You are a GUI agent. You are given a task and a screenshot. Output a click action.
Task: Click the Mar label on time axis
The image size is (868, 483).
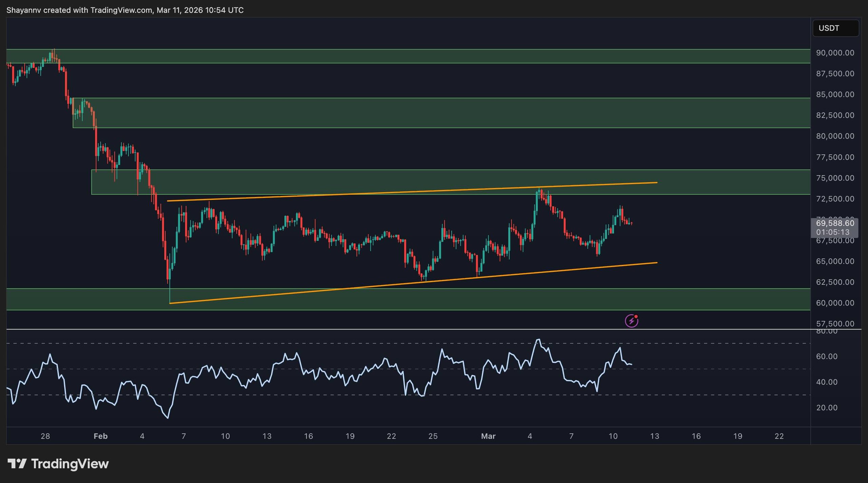[x=488, y=436]
